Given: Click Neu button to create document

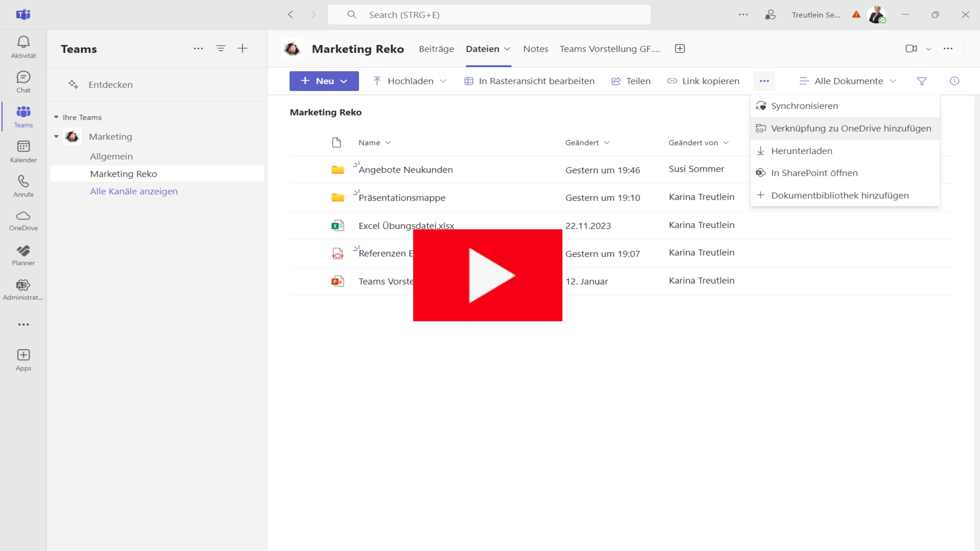Looking at the screenshot, I should pyautogui.click(x=324, y=81).
